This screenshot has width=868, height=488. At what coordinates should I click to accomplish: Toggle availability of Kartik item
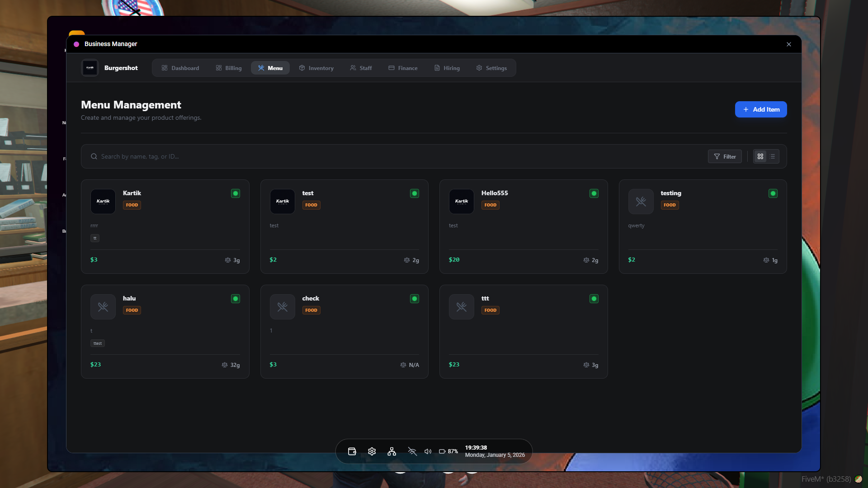pos(236,193)
